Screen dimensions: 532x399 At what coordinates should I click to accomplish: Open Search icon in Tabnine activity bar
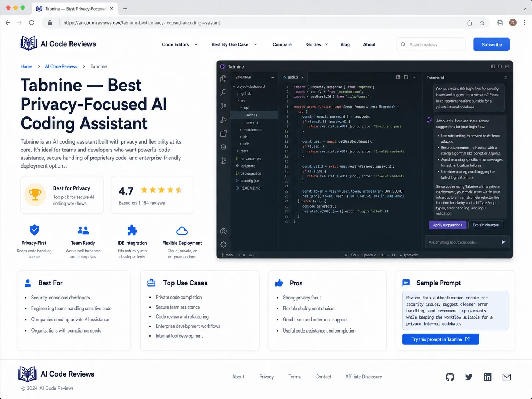click(x=223, y=92)
